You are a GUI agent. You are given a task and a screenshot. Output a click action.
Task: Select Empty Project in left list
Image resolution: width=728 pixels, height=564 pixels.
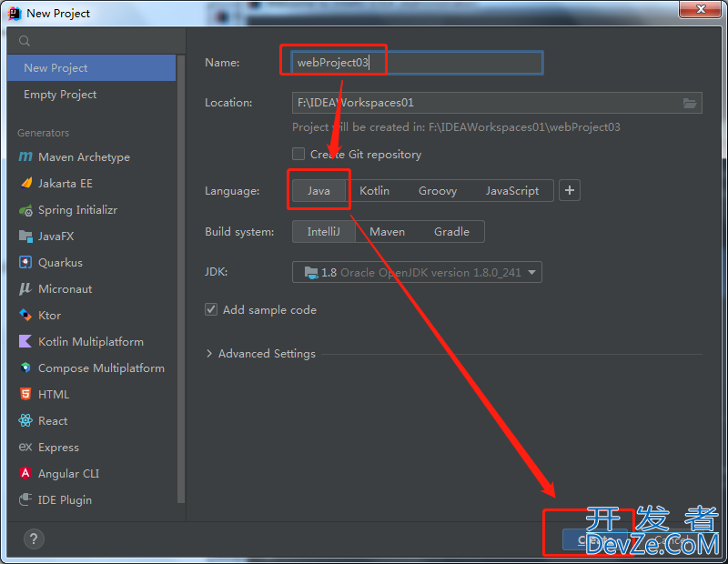click(x=92, y=95)
